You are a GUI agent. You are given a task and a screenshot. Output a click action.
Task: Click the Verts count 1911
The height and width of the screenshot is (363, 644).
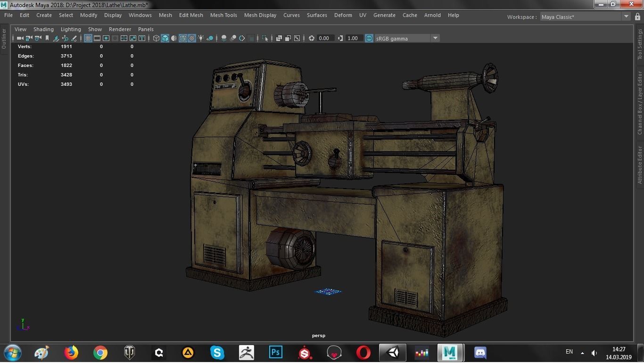point(66,47)
